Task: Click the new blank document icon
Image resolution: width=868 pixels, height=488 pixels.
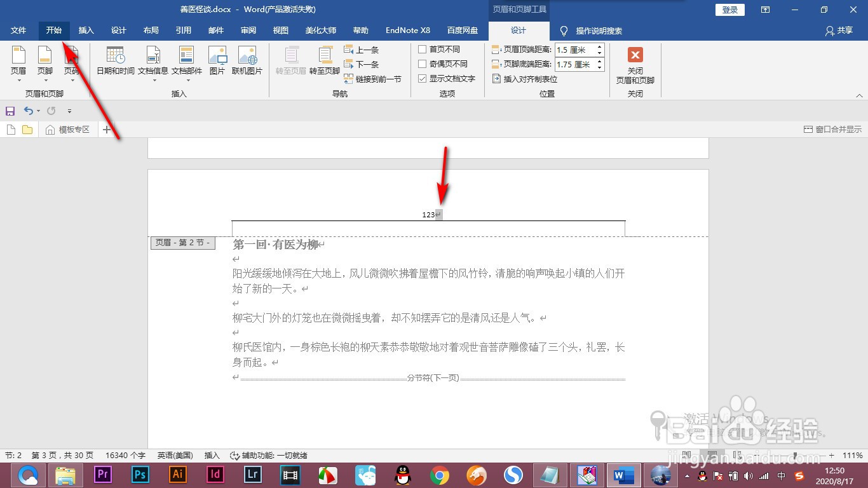Action: pyautogui.click(x=11, y=130)
